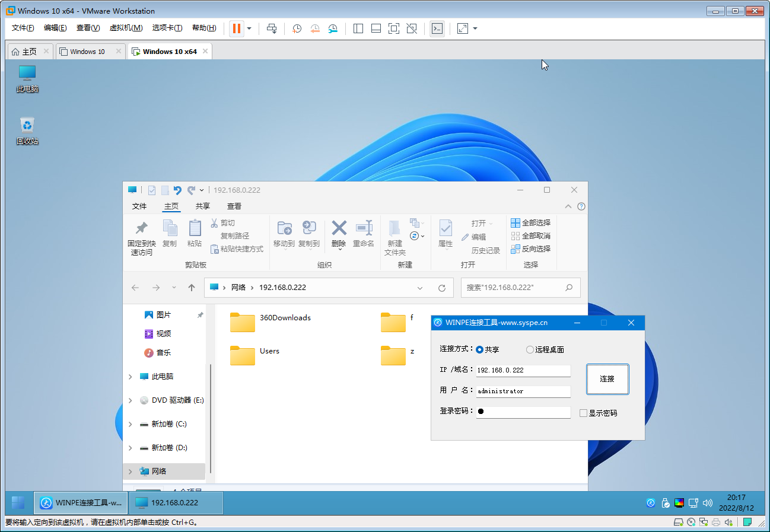Screen dimensions: 770x532
Task: Click the network icon in guest system tray
Action: (693, 503)
